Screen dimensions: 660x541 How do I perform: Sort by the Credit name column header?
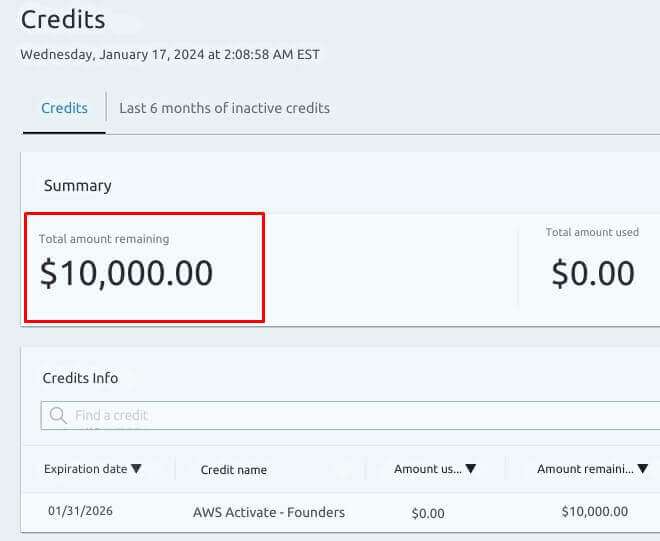coord(233,470)
